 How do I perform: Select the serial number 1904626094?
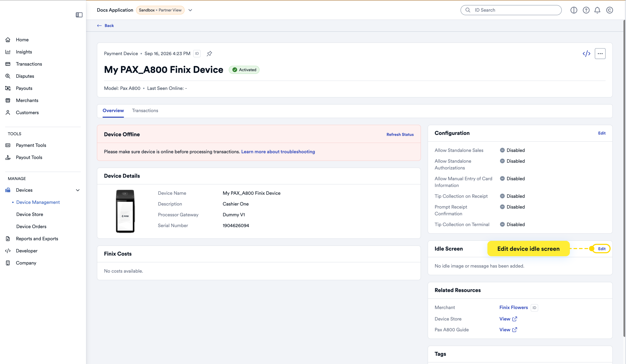tap(236, 225)
